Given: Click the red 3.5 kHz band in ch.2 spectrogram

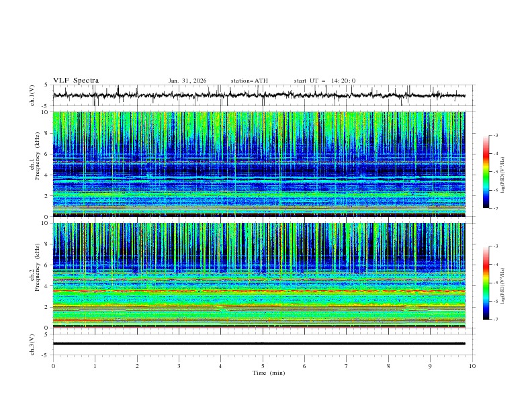Looking at the screenshot, I should pos(259,291).
